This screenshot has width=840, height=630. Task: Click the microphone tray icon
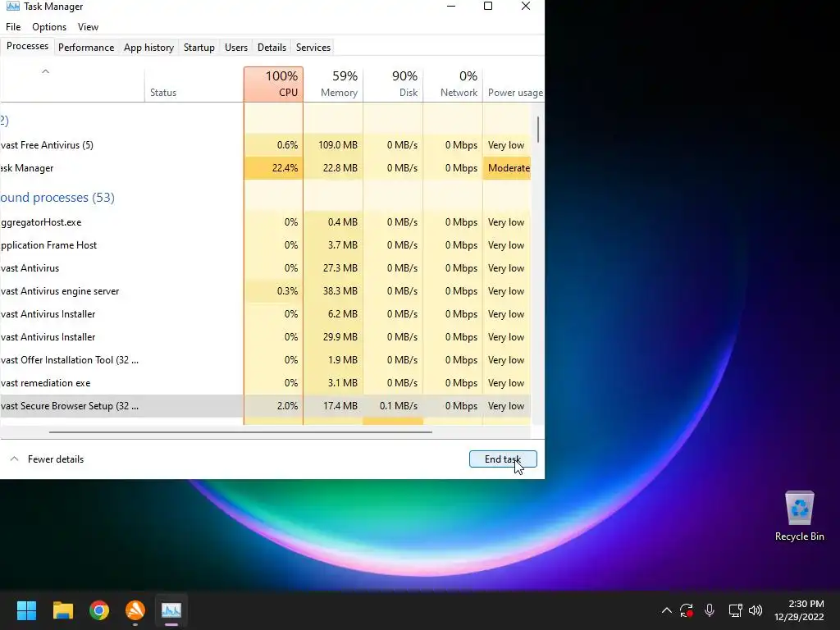click(710, 610)
